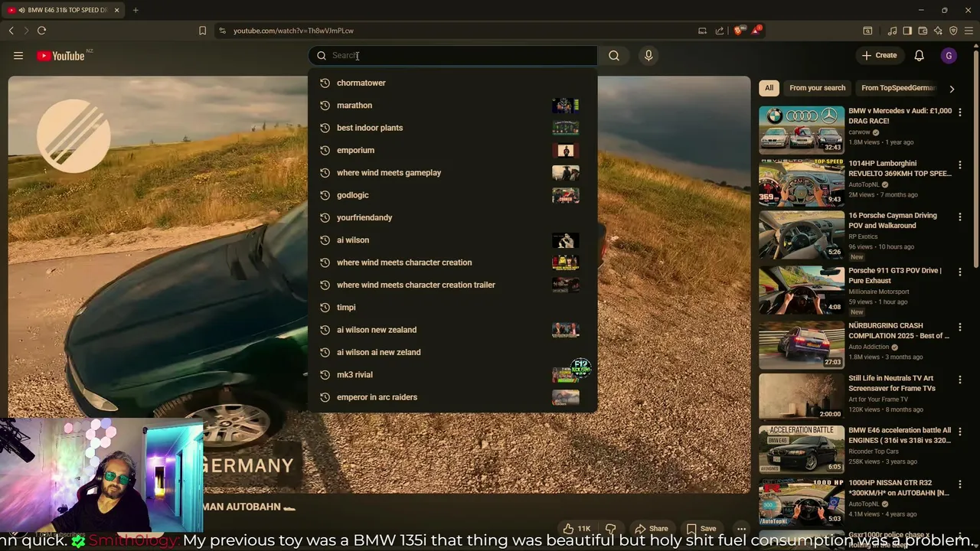Image resolution: width=980 pixels, height=551 pixels.
Task: Open a new browser tab
Action: [136, 10]
